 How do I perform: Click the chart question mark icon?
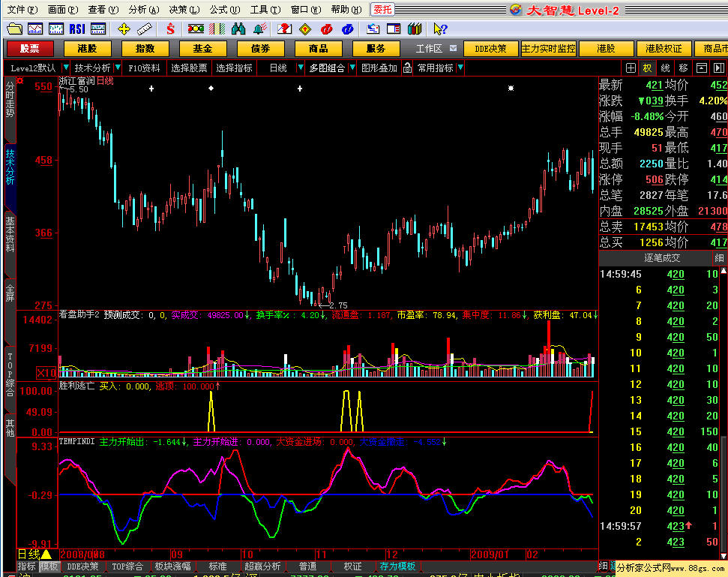click(284, 29)
